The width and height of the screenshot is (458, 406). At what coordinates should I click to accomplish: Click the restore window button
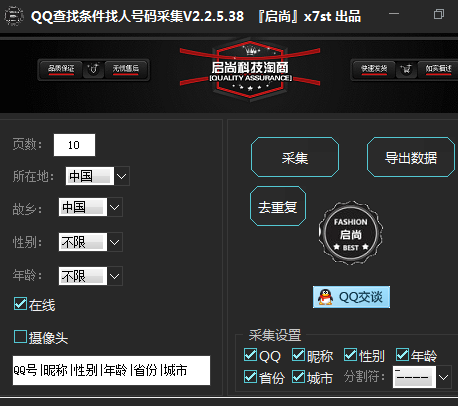click(439, 14)
